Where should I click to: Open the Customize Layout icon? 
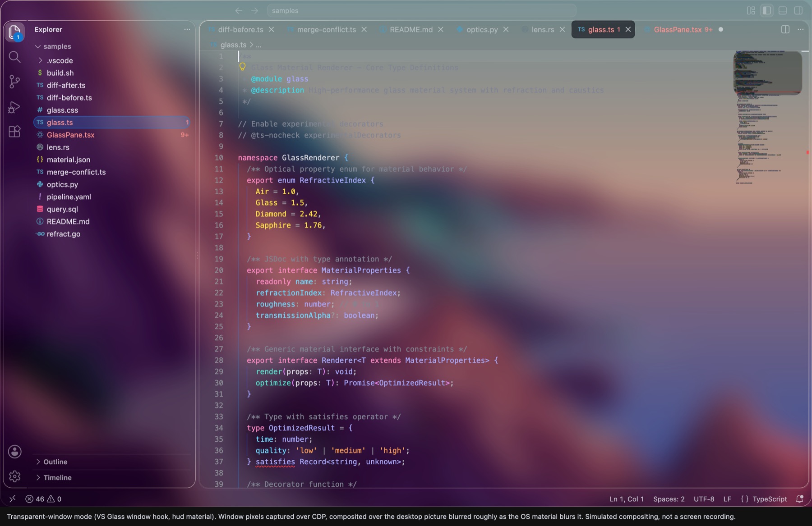751,10
